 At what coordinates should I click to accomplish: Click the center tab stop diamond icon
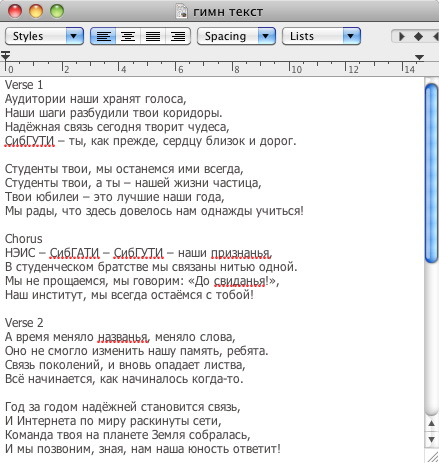click(x=418, y=36)
